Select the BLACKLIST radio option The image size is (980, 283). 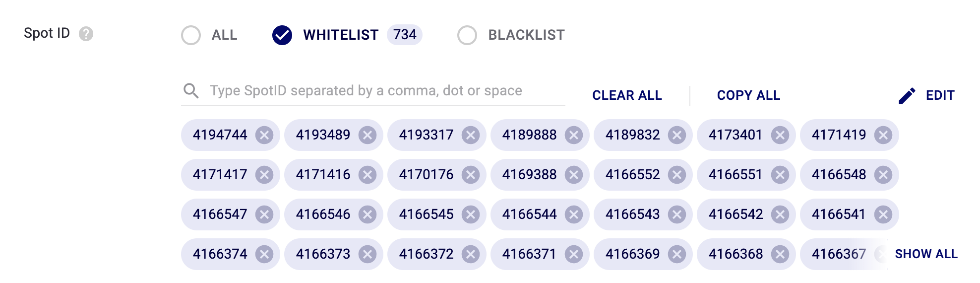(x=467, y=35)
